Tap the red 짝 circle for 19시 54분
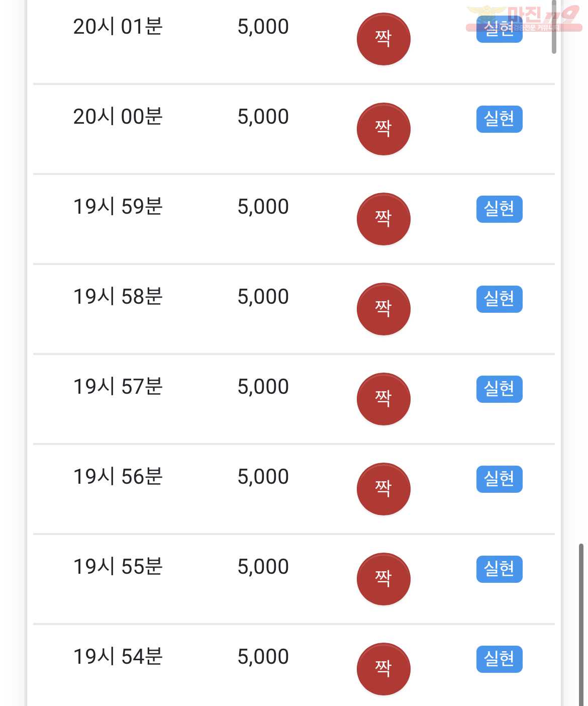 point(383,669)
